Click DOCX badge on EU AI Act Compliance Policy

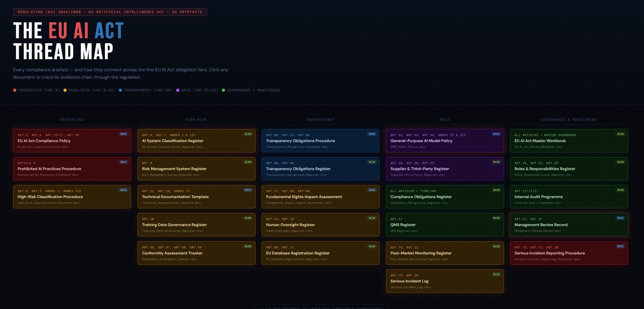tap(124, 134)
